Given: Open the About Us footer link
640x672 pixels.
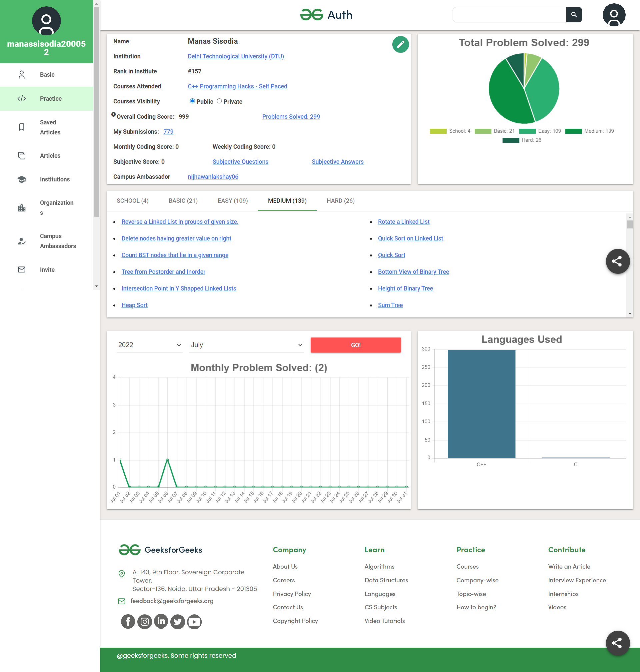Looking at the screenshot, I should point(285,567).
